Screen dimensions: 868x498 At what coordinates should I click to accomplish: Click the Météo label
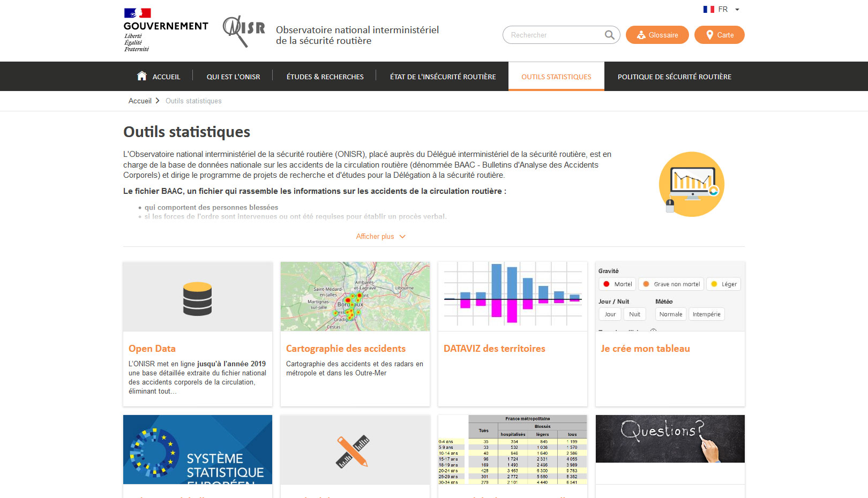pos(664,301)
